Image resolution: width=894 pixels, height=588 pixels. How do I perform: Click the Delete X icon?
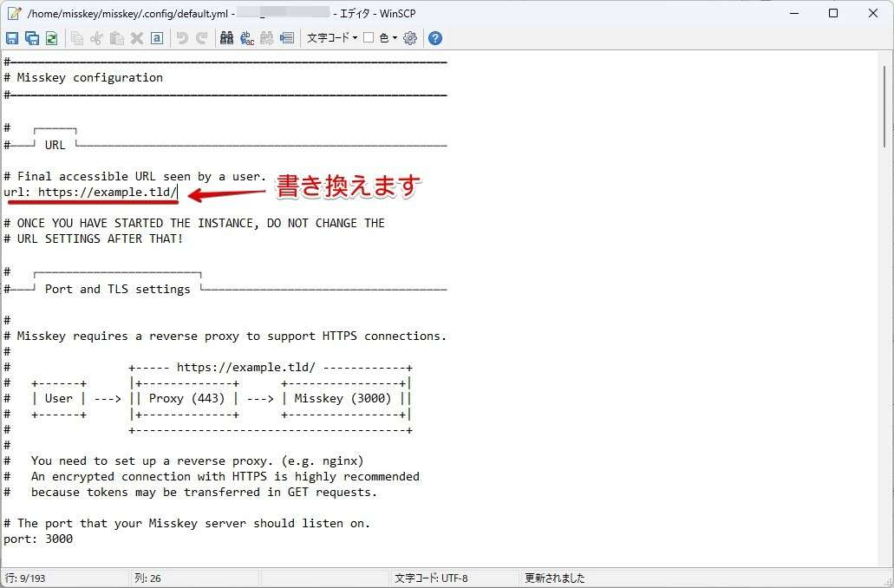[137, 38]
